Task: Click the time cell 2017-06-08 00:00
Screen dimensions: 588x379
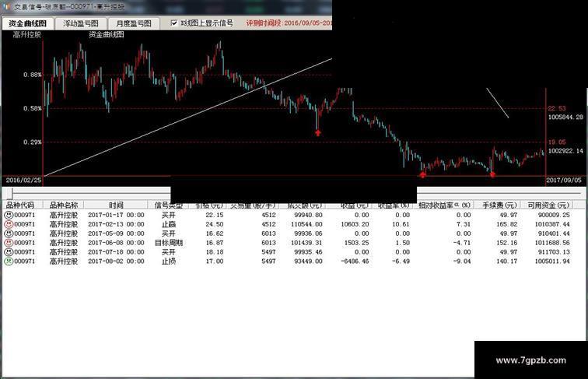Action: pyautogui.click(x=116, y=243)
